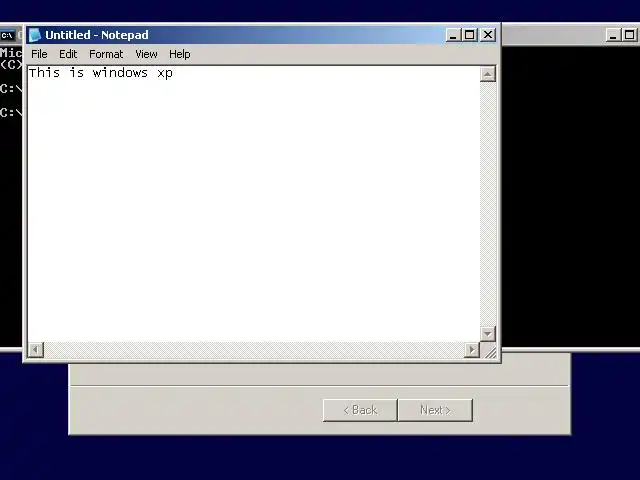Click the Back button in setup wizard
The width and height of the screenshot is (640, 480).
click(x=360, y=410)
